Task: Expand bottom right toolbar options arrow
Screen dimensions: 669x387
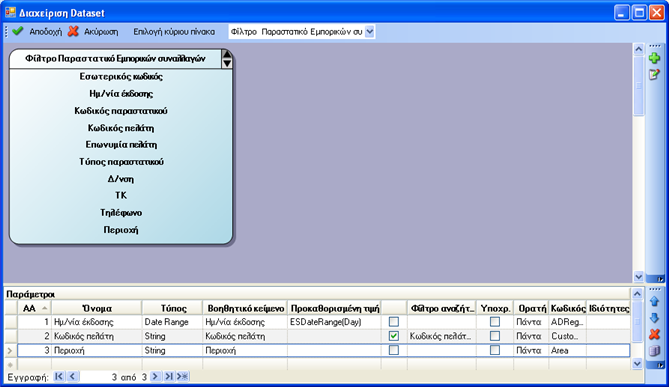Action: point(660,365)
